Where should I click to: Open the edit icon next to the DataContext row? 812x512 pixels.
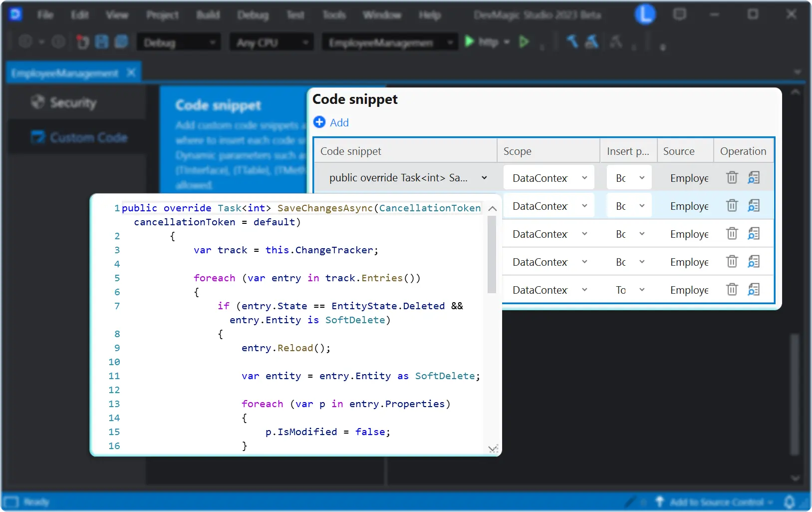point(754,177)
